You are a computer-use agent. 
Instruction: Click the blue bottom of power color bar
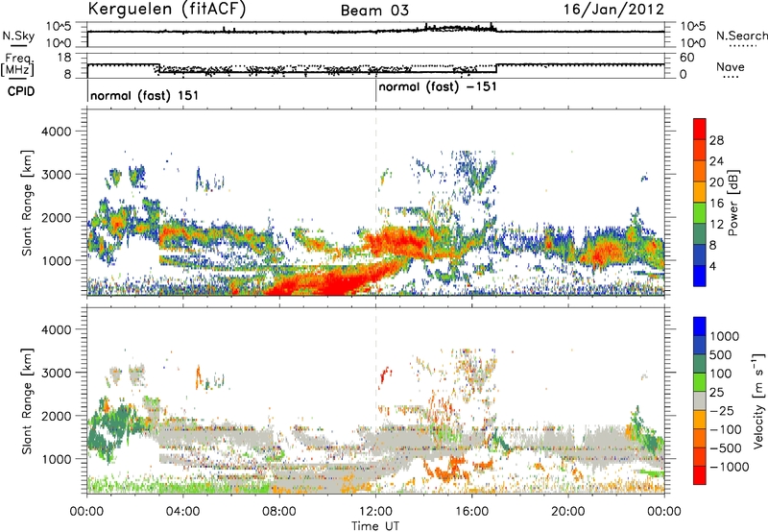pyautogui.click(x=700, y=276)
